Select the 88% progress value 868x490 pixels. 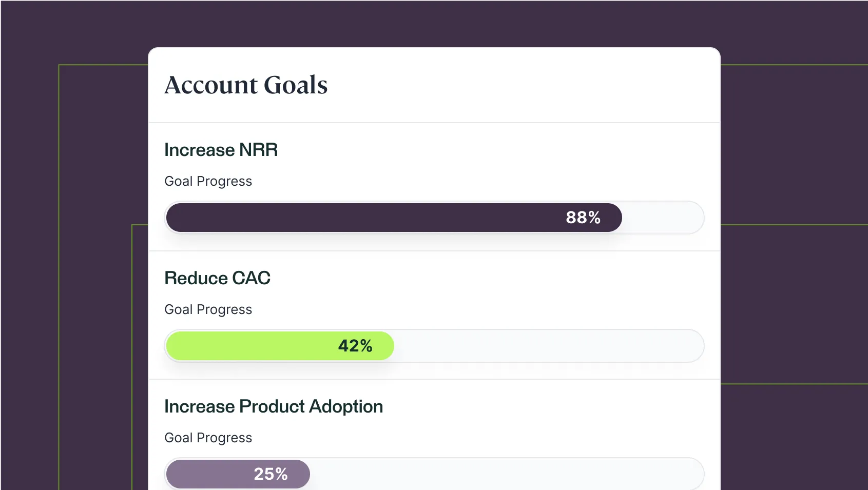click(x=583, y=218)
